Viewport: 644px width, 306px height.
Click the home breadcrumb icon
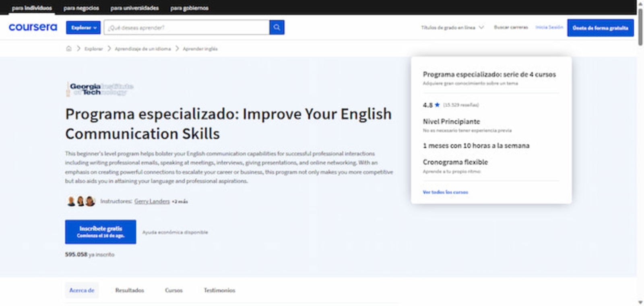coord(69,49)
